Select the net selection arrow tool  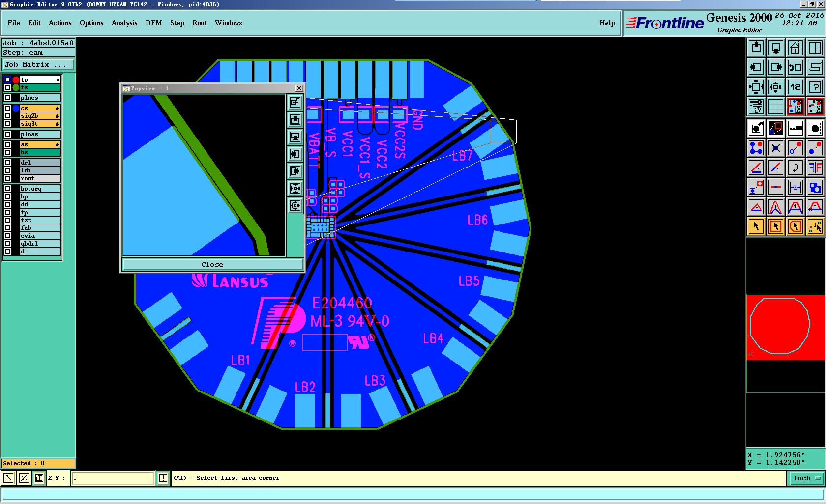pyautogui.click(x=815, y=226)
